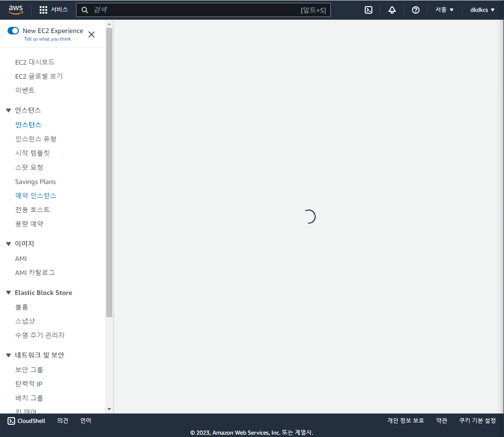Screen dimensions: 504x437
Task: Open 예약 인스턴스
Action: point(36,195)
